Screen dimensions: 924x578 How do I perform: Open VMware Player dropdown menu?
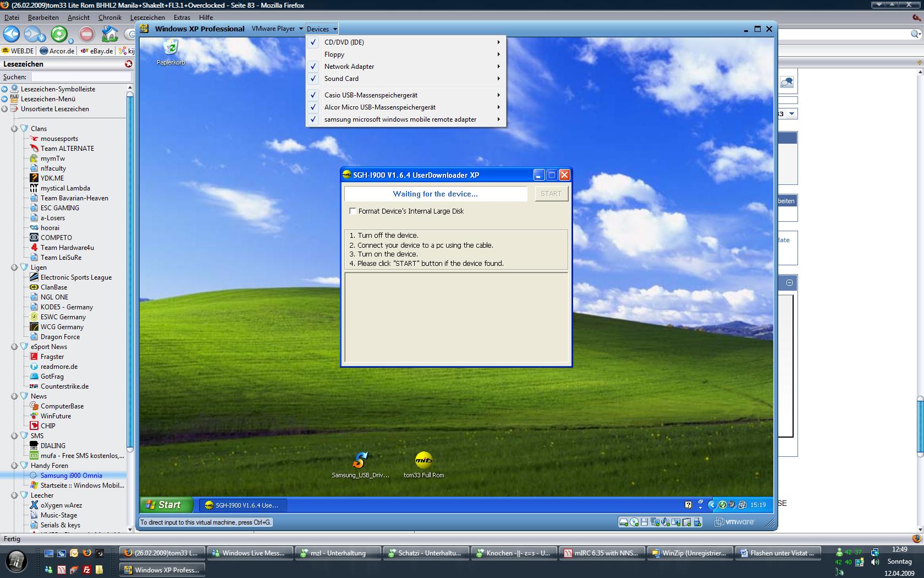(x=277, y=29)
